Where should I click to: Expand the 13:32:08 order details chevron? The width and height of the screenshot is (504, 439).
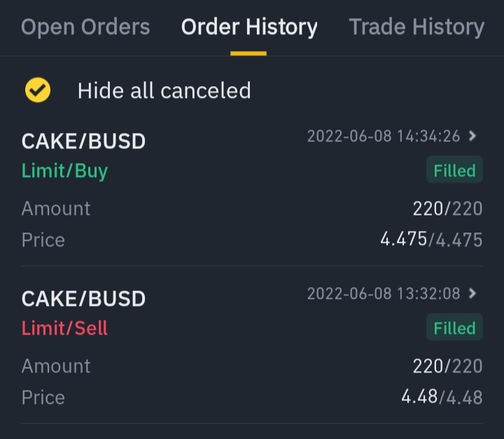click(x=472, y=293)
